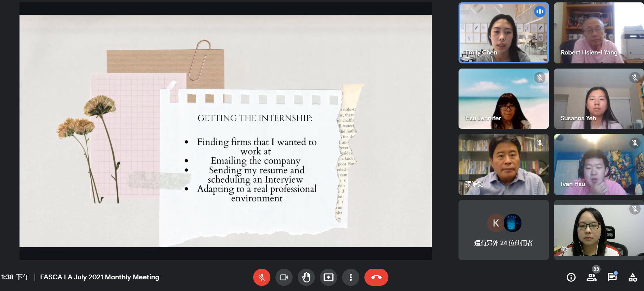Click the FASCA LA July 2021 Monthly Meeting title
This screenshot has height=291, width=644.
[100, 277]
